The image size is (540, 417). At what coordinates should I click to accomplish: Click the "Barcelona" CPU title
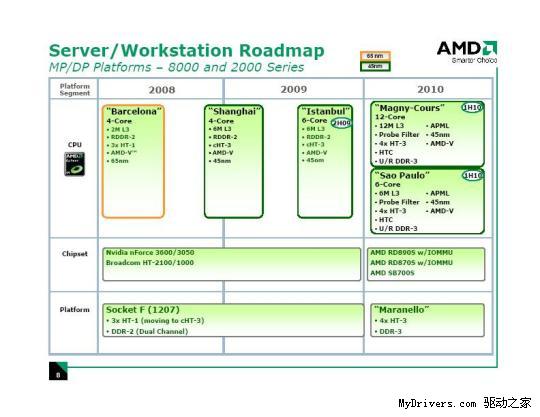click(134, 111)
